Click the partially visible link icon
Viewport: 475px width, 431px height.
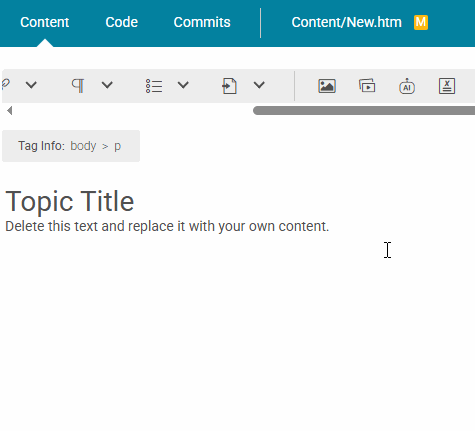(x=6, y=84)
